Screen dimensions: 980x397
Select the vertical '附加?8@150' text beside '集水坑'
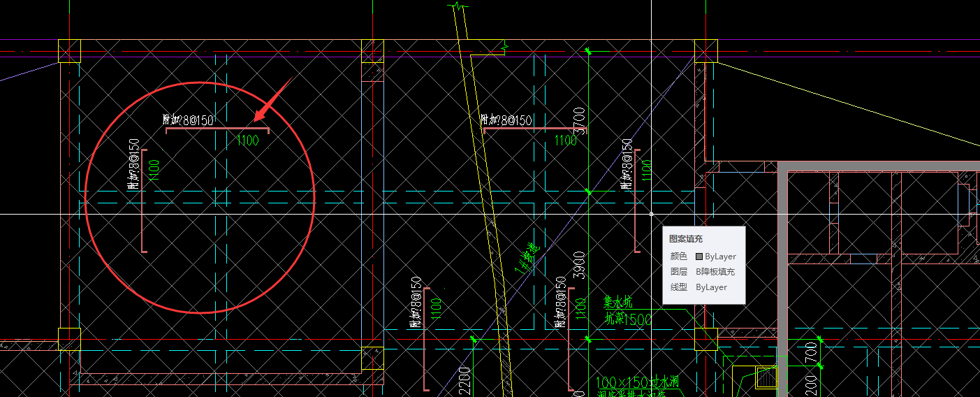coord(560,303)
